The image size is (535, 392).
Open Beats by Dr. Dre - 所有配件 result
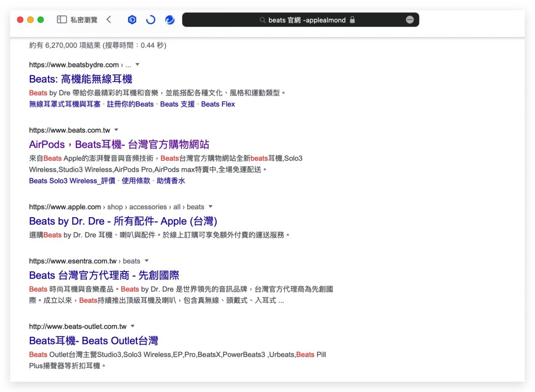(123, 221)
